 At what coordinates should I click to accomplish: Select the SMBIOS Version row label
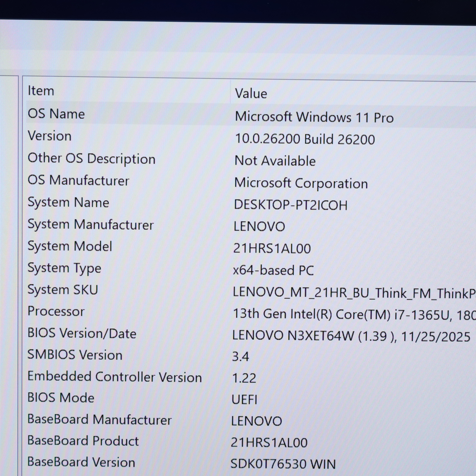[75, 355]
